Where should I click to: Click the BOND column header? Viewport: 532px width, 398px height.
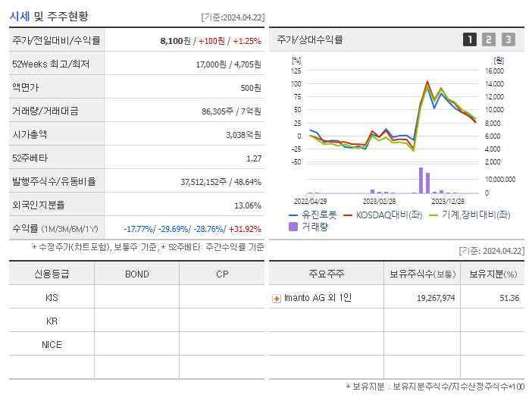[x=136, y=274]
